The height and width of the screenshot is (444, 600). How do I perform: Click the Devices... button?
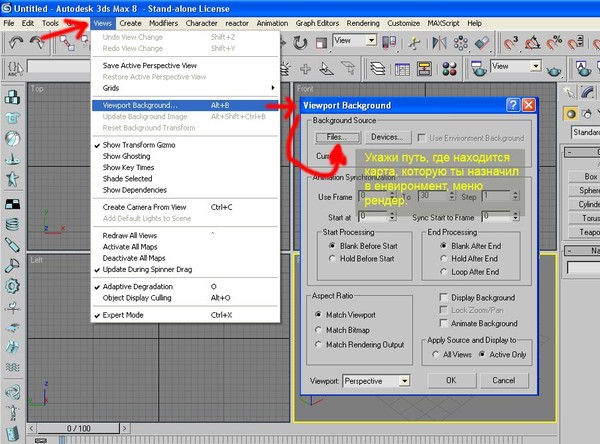pyautogui.click(x=387, y=137)
